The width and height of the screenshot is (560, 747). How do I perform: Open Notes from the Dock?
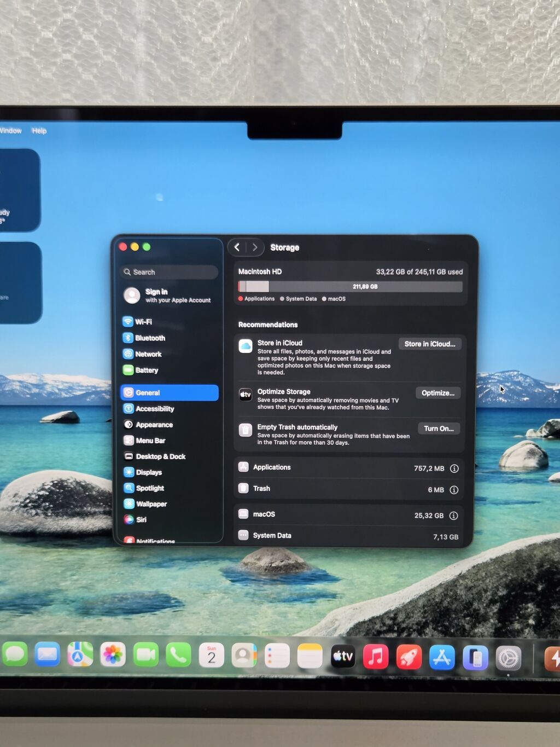pos(310,656)
